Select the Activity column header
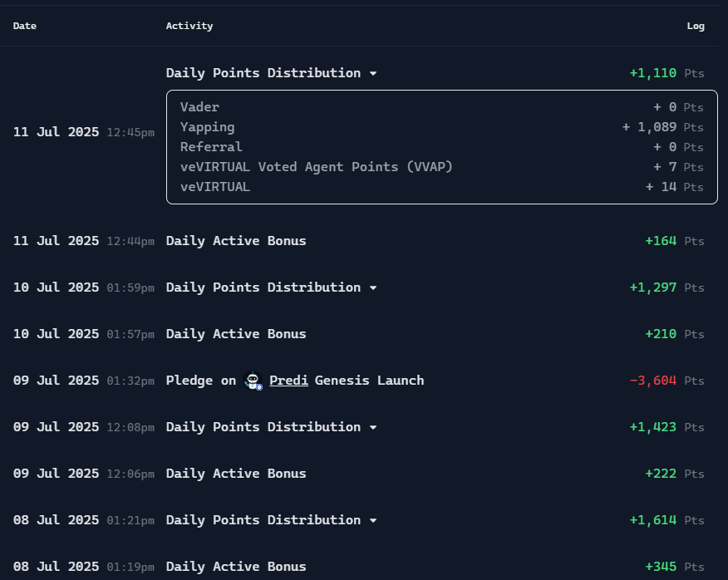 click(x=189, y=26)
